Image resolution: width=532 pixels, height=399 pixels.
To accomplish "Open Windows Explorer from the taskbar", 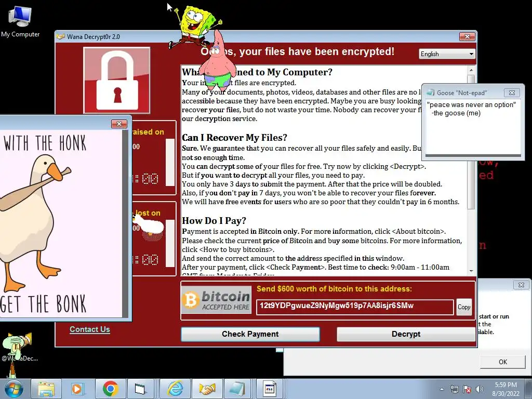I will pyautogui.click(x=46, y=389).
